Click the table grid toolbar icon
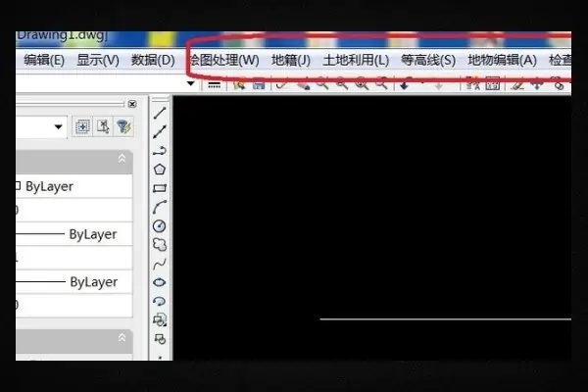Image resolution: width=588 pixels, height=392 pixels. click(492, 85)
